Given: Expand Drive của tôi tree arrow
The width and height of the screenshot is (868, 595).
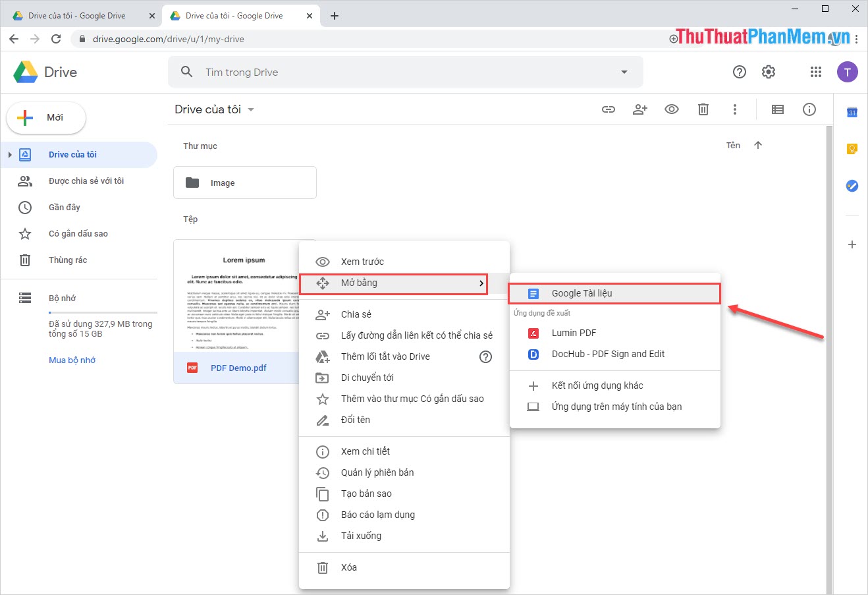Looking at the screenshot, I should (10, 155).
